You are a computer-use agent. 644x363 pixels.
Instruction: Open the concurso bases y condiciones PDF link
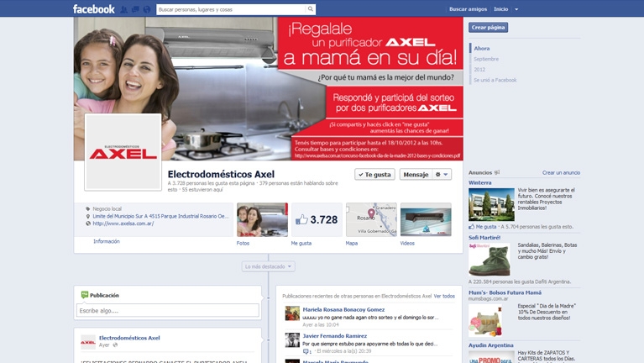coord(378,155)
